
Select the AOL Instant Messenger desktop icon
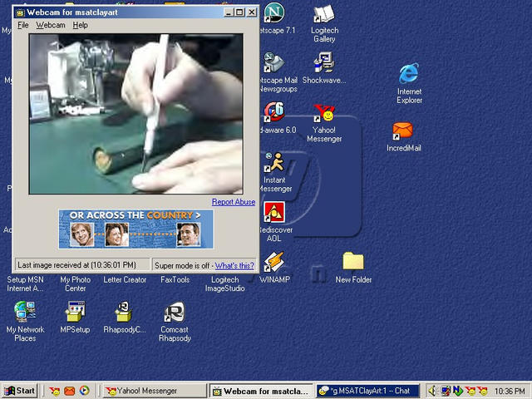click(x=273, y=163)
